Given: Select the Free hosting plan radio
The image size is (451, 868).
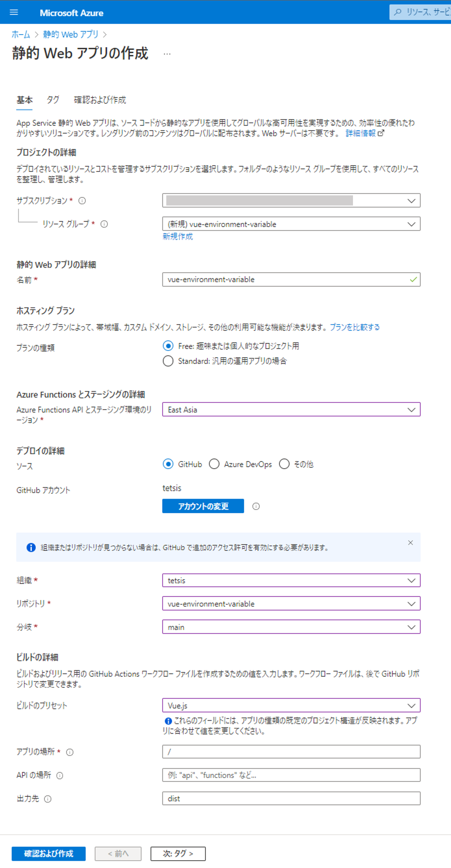Looking at the screenshot, I should point(168,346).
